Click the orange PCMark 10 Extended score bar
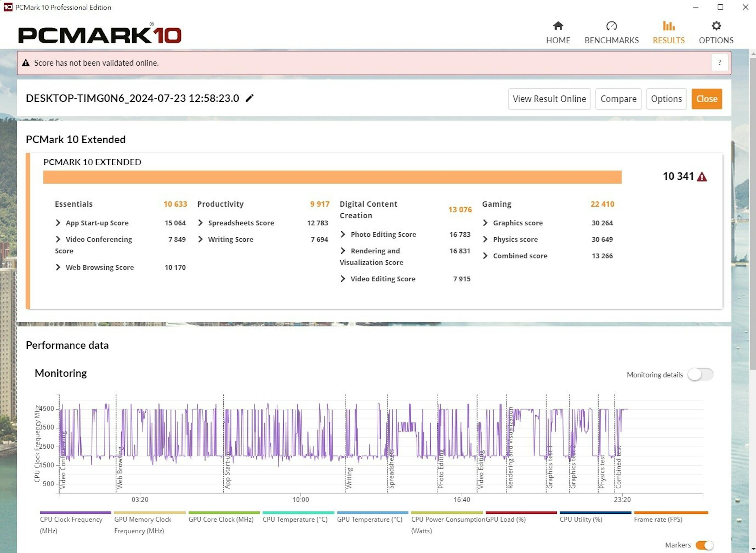 tap(332, 177)
